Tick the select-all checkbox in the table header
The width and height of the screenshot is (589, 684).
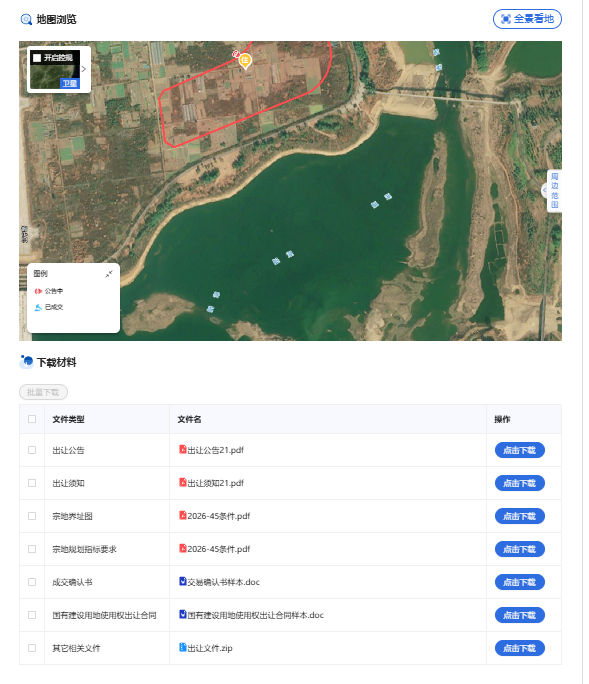(32, 419)
